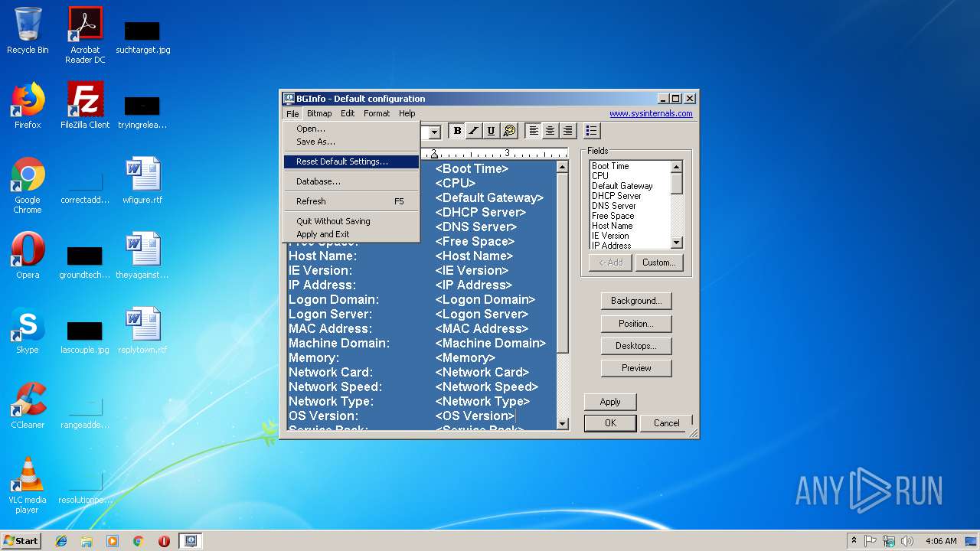Image resolution: width=980 pixels, height=551 pixels.
Task: Toggle bold formatting in BGInfo toolbar
Action: [457, 131]
